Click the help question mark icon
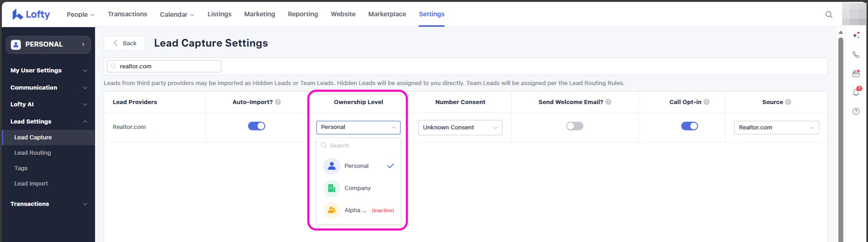The height and width of the screenshot is (242, 868). click(x=856, y=111)
